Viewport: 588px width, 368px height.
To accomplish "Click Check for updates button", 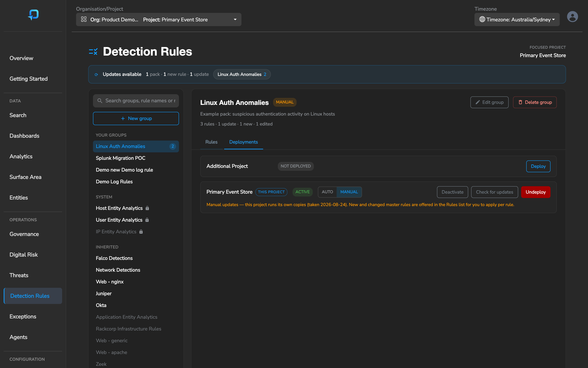I will click(x=494, y=192).
